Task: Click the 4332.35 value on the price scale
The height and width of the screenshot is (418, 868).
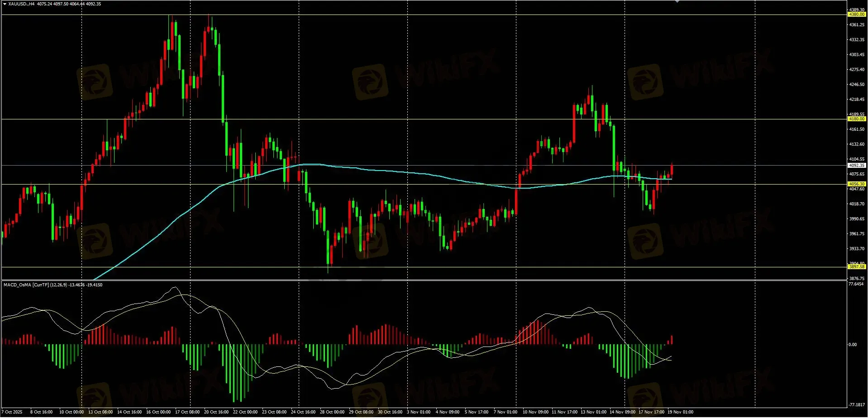Action: point(857,40)
